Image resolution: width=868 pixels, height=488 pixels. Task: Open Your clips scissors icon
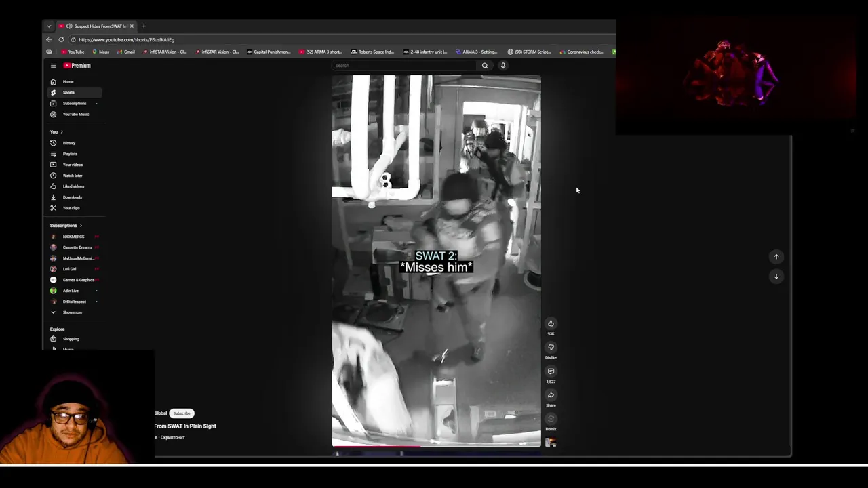[x=53, y=208]
